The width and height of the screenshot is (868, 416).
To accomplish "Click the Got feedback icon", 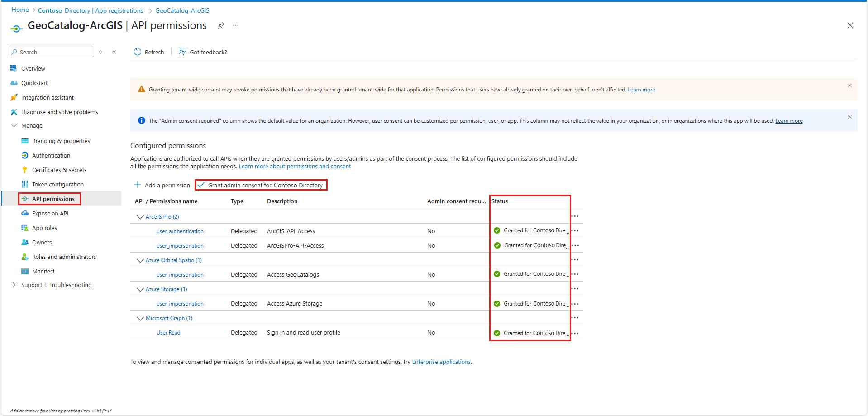I will click(x=182, y=52).
